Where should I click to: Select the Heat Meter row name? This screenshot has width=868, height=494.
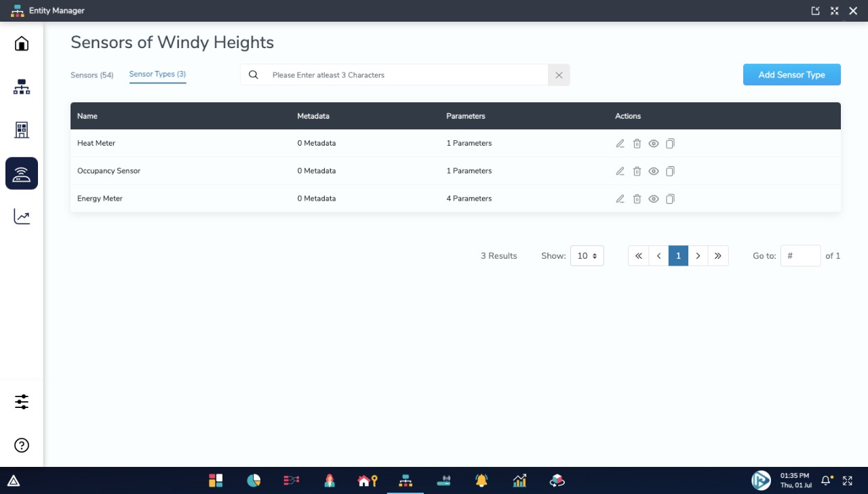[x=96, y=144]
